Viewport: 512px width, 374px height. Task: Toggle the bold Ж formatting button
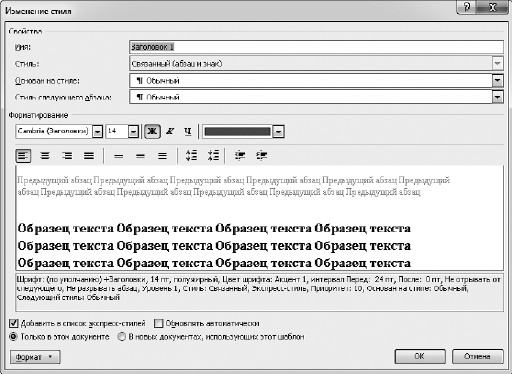click(152, 131)
